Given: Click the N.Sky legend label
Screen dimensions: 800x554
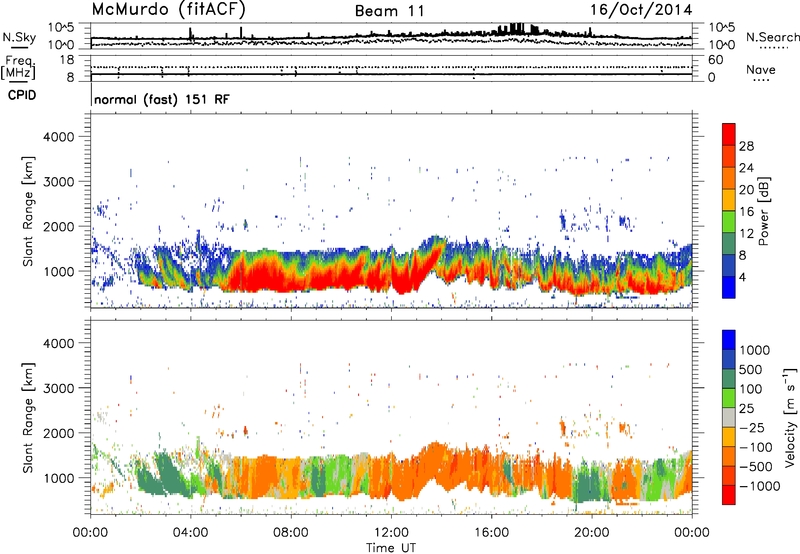Looking at the screenshot, I should click(19, 37).
